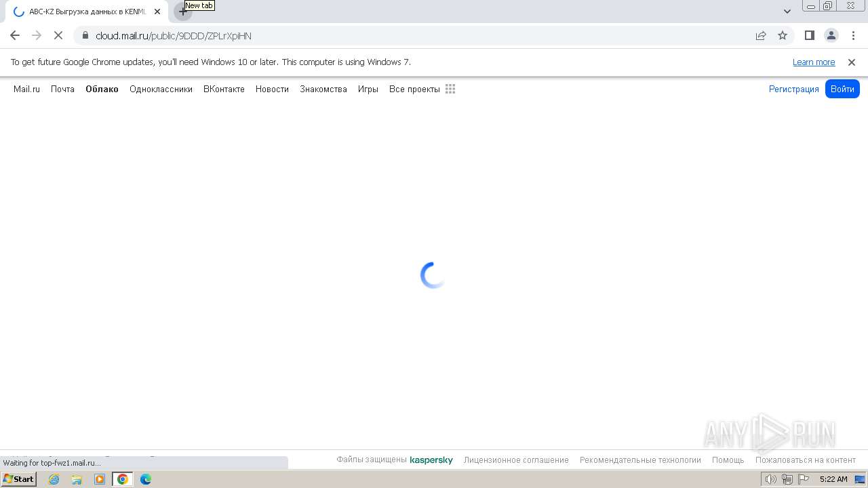Open Игры in the portal menu

(x=368, y=89)
